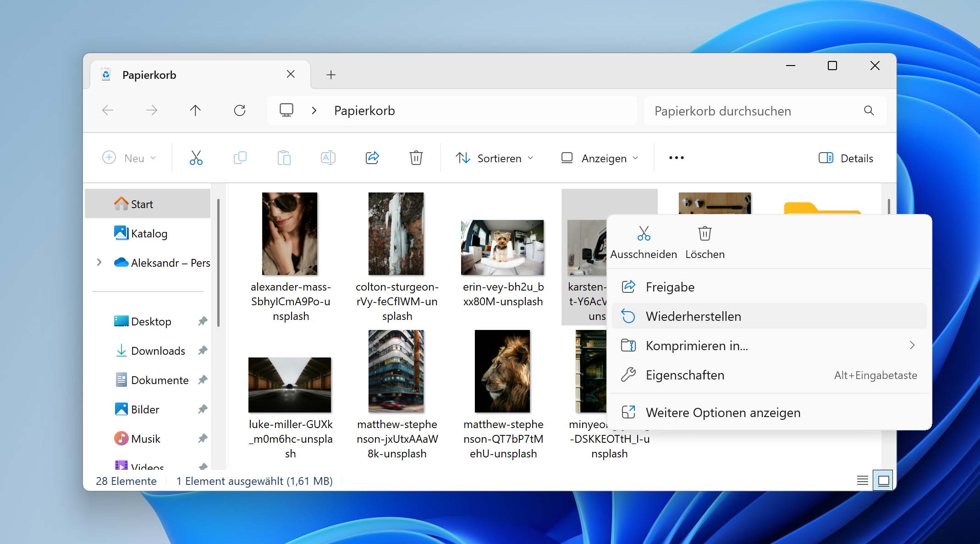Navigate up one folder level
This screenshot has width=980, height=544.
pyautogui.click(x=195, y=110)
